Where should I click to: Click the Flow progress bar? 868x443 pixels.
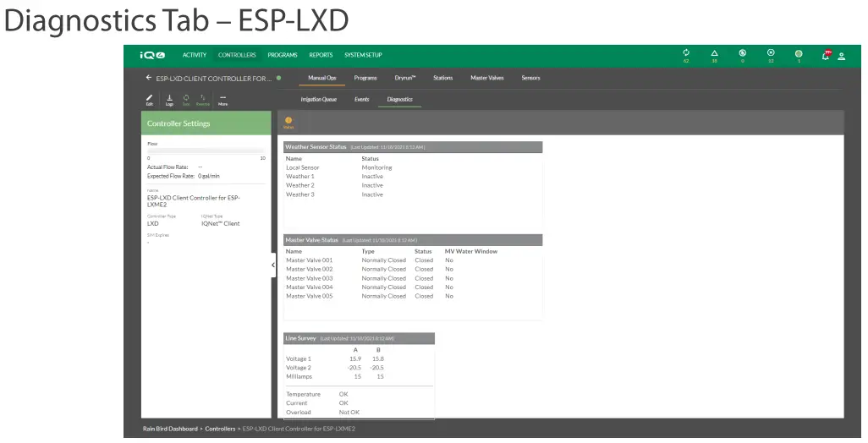206,151
